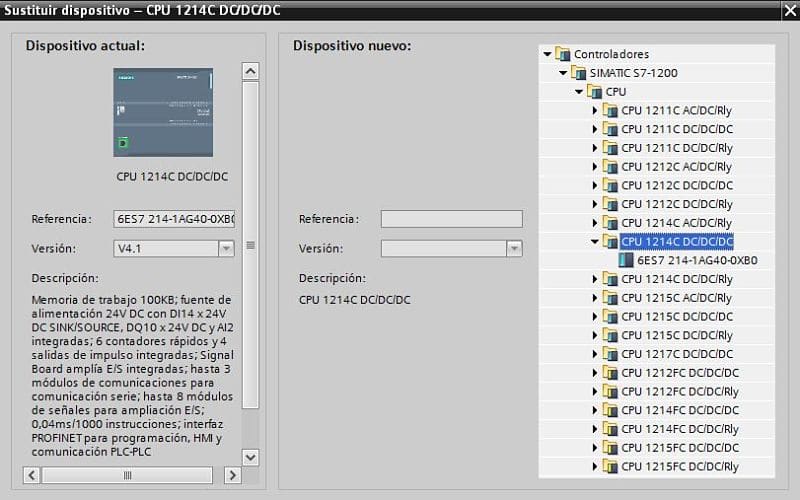
Task: Expand CPU 1217C DC/DC/DC node arrow
Action: [595, 354]
